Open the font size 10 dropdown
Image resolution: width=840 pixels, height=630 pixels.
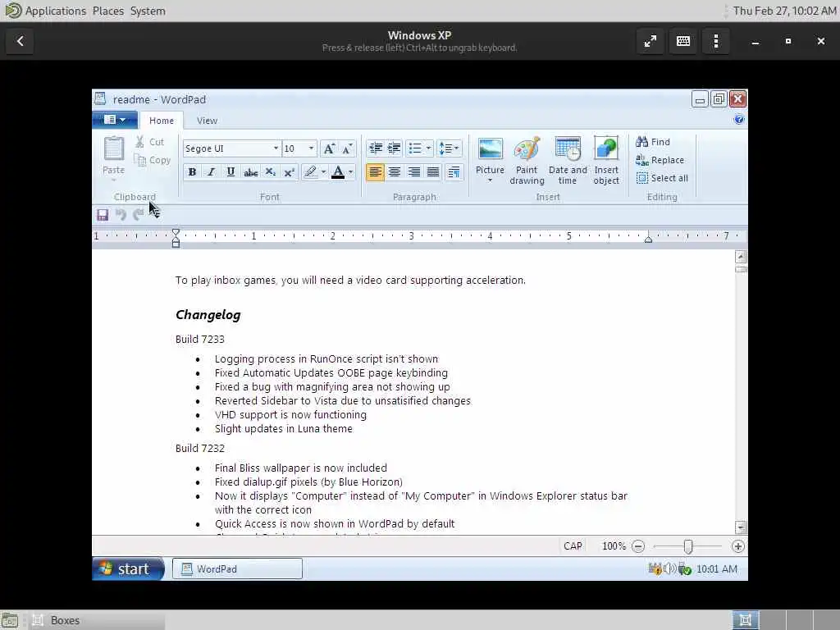[311, 148]
